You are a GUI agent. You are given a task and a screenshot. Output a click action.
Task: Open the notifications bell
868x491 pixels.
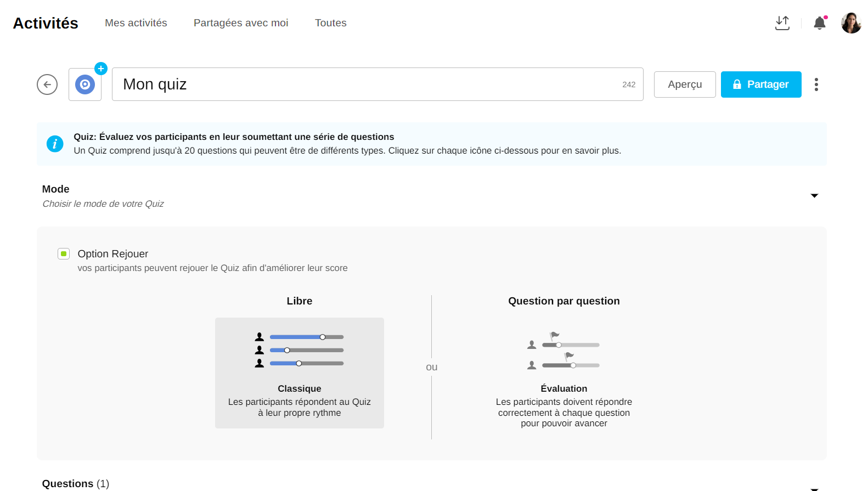[820, 23]
